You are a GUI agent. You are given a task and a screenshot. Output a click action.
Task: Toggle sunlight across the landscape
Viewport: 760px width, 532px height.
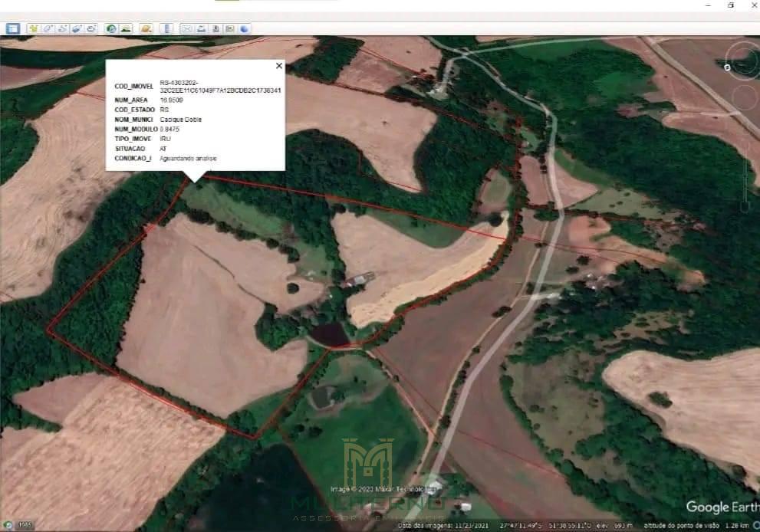pyautogui.click(x=126, y=28)
